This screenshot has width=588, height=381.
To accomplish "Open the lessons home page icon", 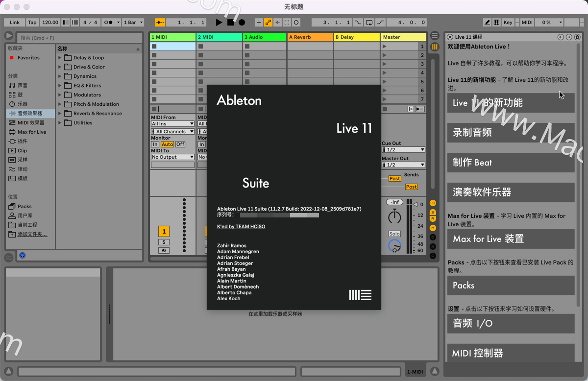I will tap(577, 37).
